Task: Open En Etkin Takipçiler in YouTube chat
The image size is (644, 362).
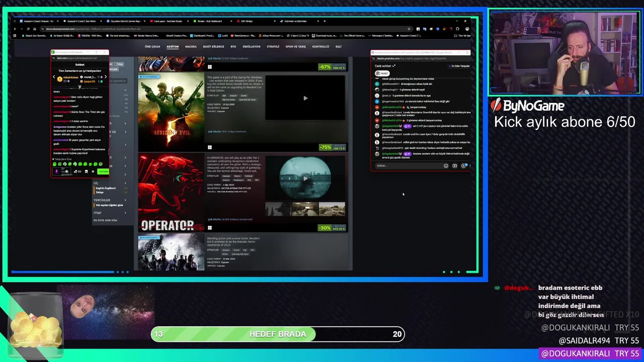Action: (x=460, y=66)
